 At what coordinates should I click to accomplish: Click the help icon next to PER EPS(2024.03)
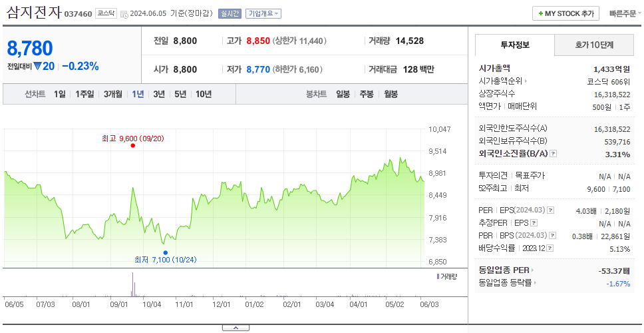551,210
